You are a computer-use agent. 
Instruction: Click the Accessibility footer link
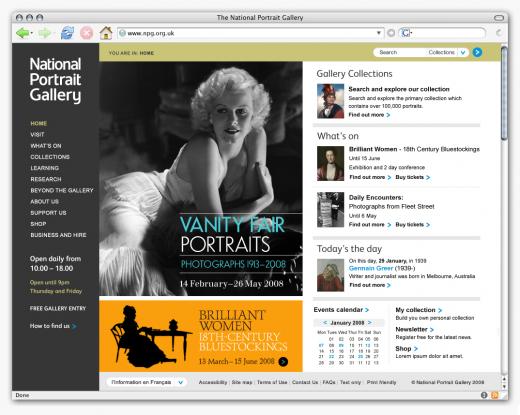tap(213, 382)
